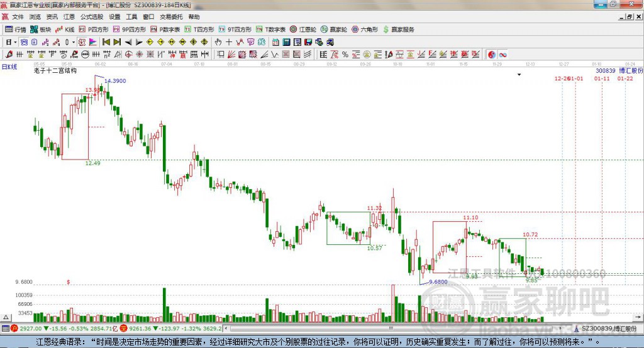The image size is (644, 348).
Task: Switch to the K线 chart view
Action: [65, 30]
